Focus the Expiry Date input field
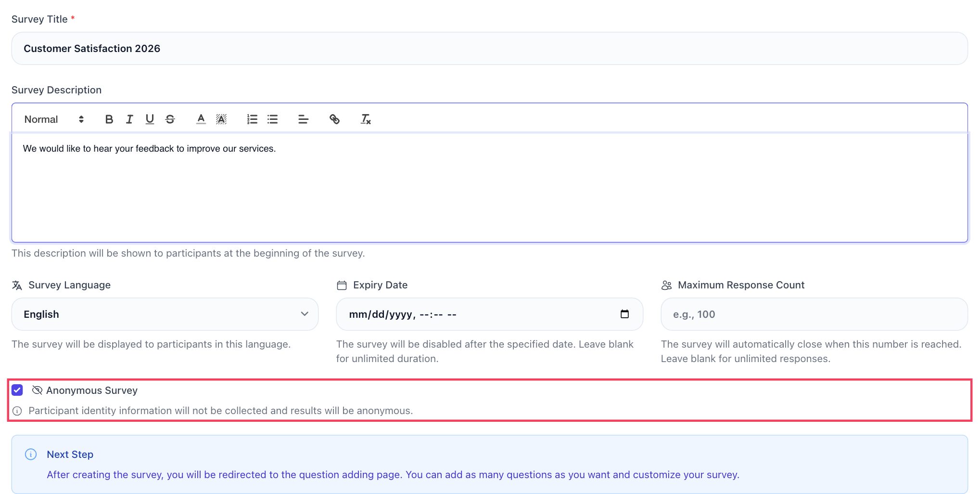This screenshot has height=494, width=980. (490, 314)
